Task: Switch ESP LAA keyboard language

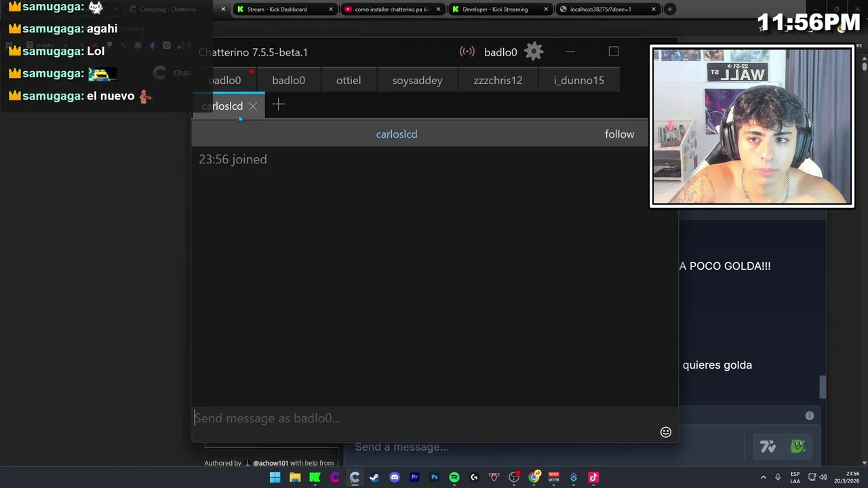Action: [795, 477]
